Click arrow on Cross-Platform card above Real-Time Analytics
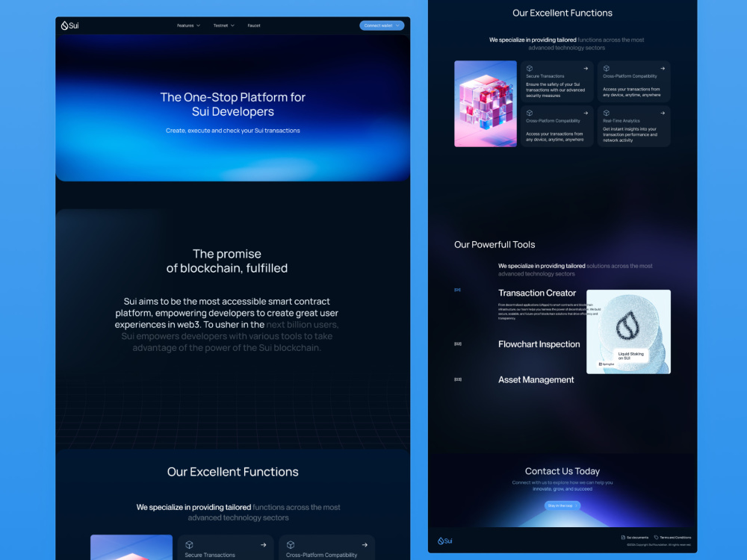Screen dimensions: 747x560 (662, 69)
